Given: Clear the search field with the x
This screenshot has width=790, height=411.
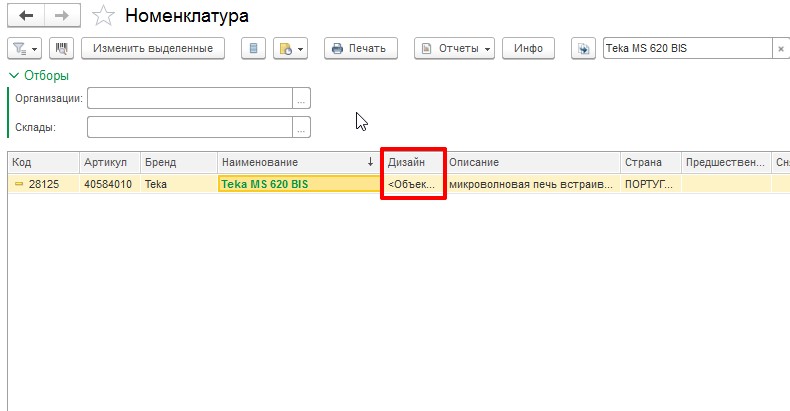Looking at the screenshot, I should 780,48.
